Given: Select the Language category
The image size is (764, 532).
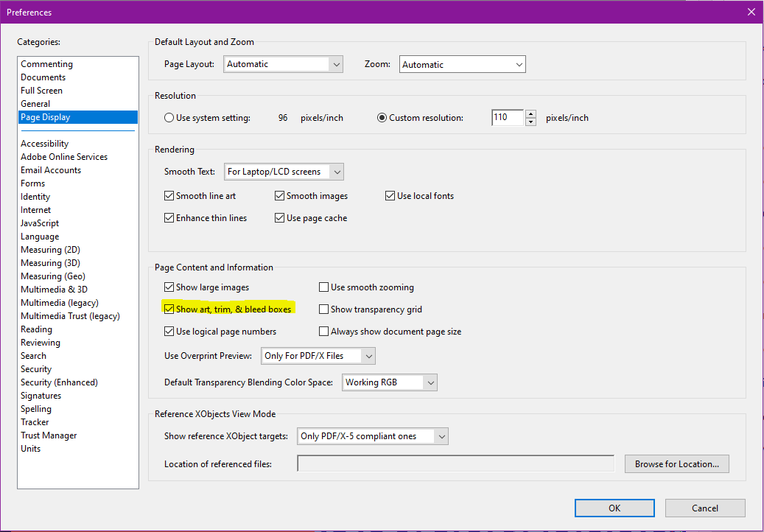Looking at the screenshot, I should pyautogui.click(x=40, y=237).
